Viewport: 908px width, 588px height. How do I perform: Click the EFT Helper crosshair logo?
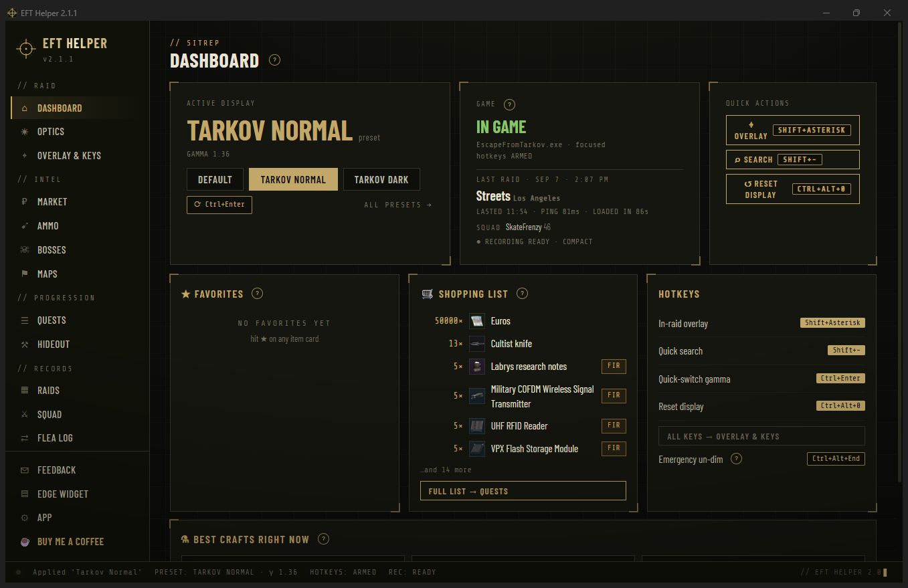(26, 49)
